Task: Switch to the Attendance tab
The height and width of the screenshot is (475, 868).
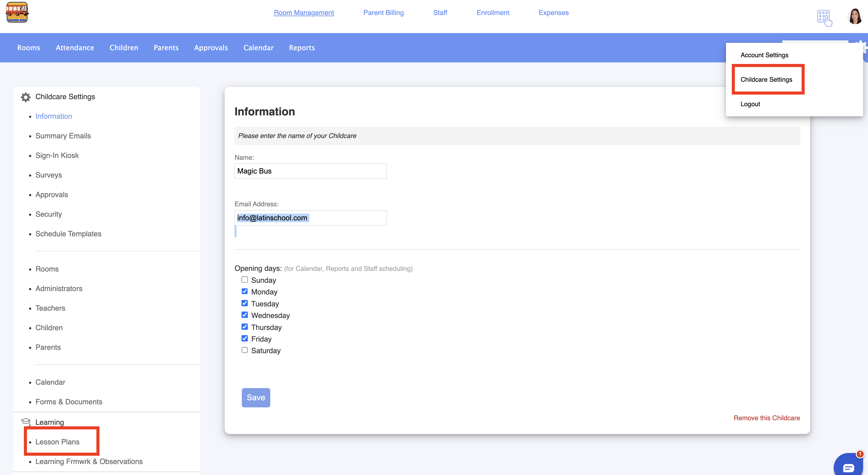Action: coord(75,48)
